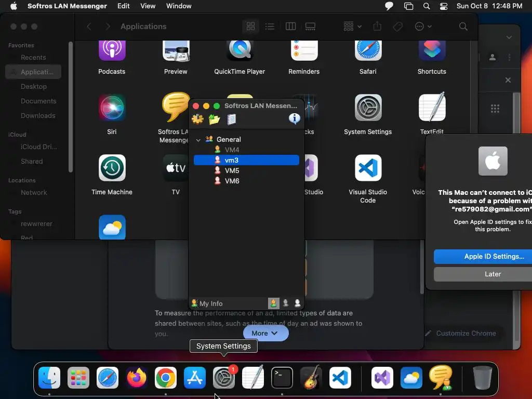Click Finder sidebar scrollbar
This screenshot has height=399, width=532.
click(71, 107)
